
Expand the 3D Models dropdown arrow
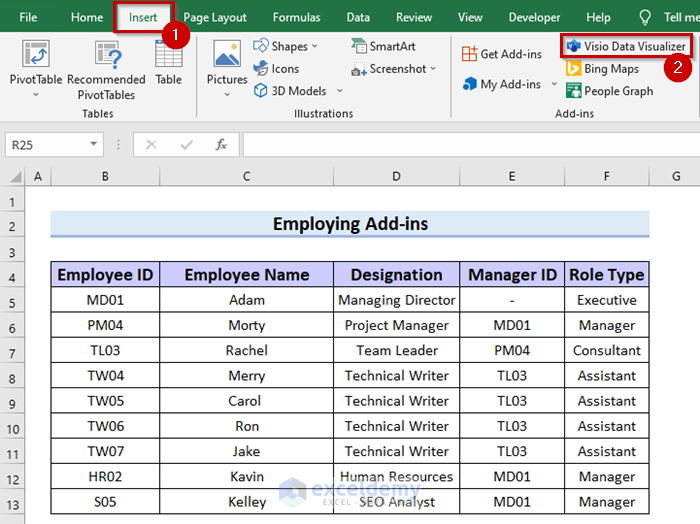[339, 91]
